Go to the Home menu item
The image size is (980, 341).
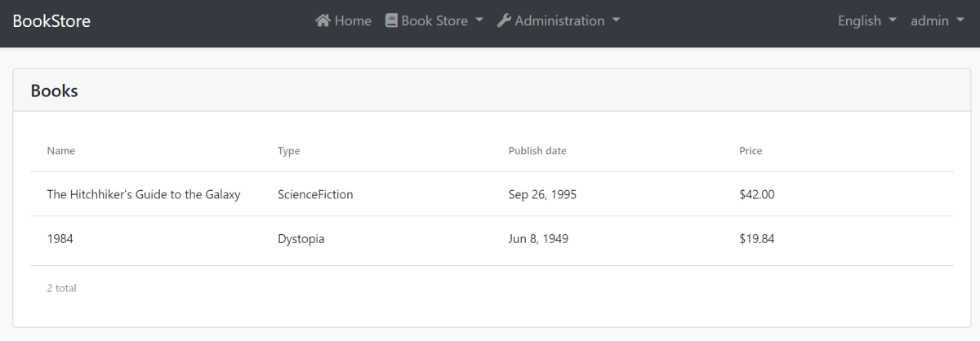[x=353, y=20]
